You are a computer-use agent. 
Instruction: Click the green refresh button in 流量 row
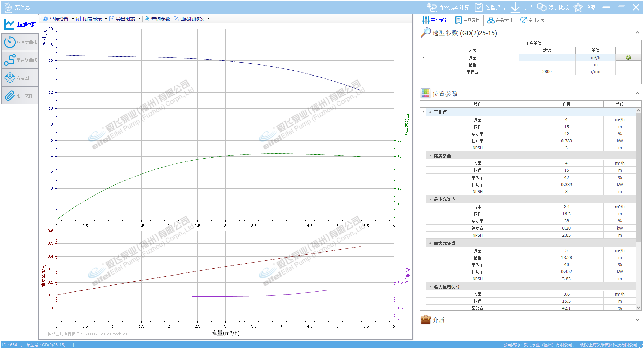pos(628,58)
